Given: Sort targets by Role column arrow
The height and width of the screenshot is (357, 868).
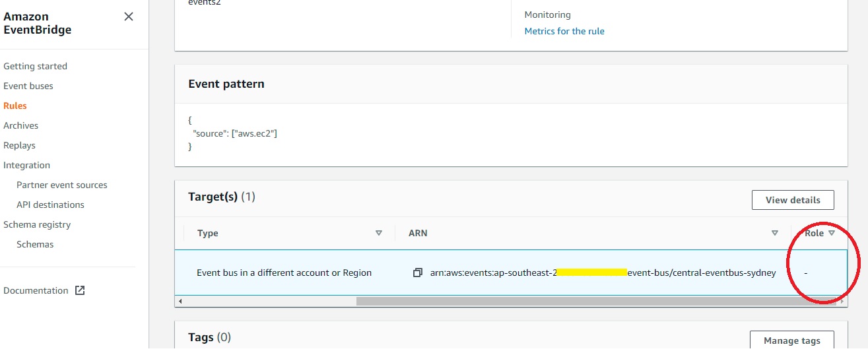Looking at the screenshot, I should tap(832, 233).
